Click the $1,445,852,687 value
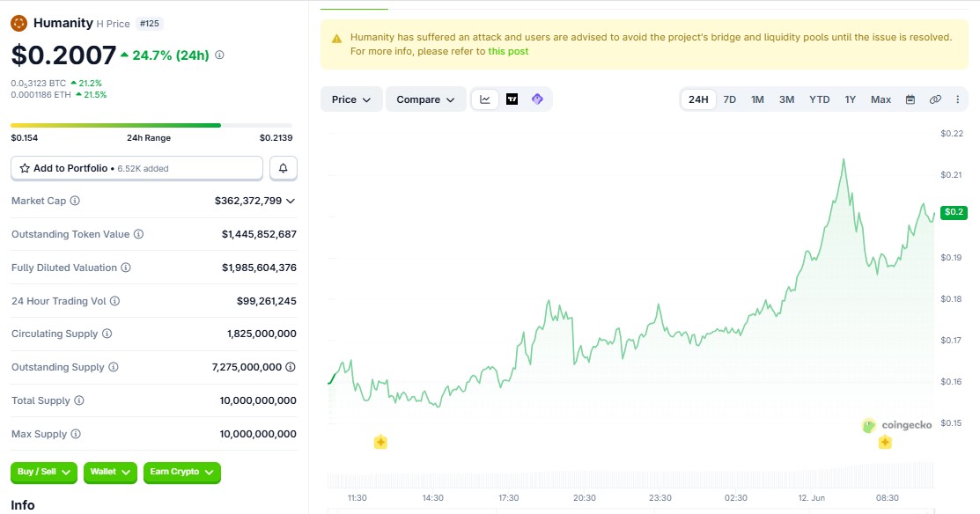 [x=259, y=234]
